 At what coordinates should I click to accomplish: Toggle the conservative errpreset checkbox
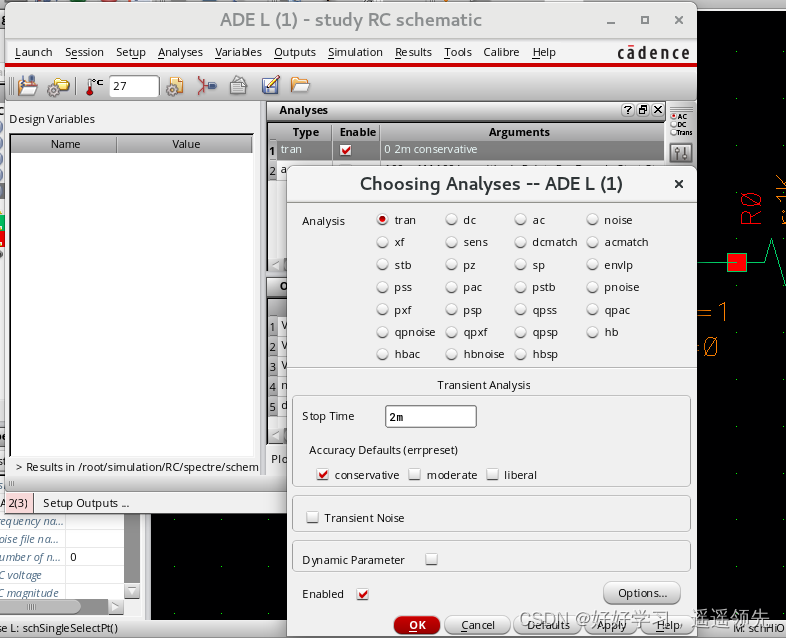[323, 474]
